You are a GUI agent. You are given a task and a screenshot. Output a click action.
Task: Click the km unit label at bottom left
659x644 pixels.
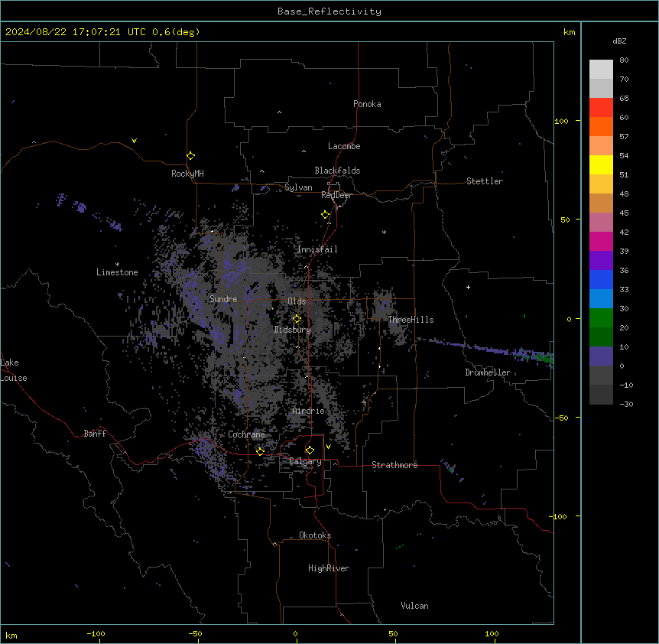(x=11, y=636)
